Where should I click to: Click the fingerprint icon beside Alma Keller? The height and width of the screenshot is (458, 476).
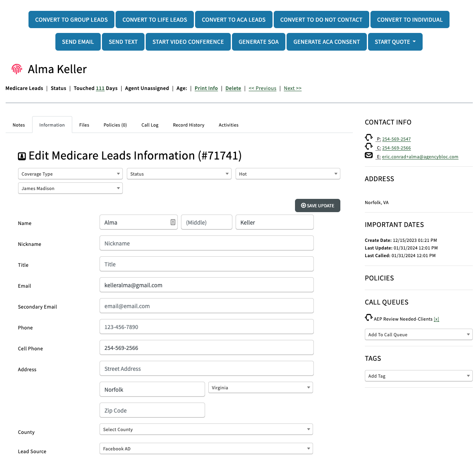pyautogui.click(x=16, y=69)
